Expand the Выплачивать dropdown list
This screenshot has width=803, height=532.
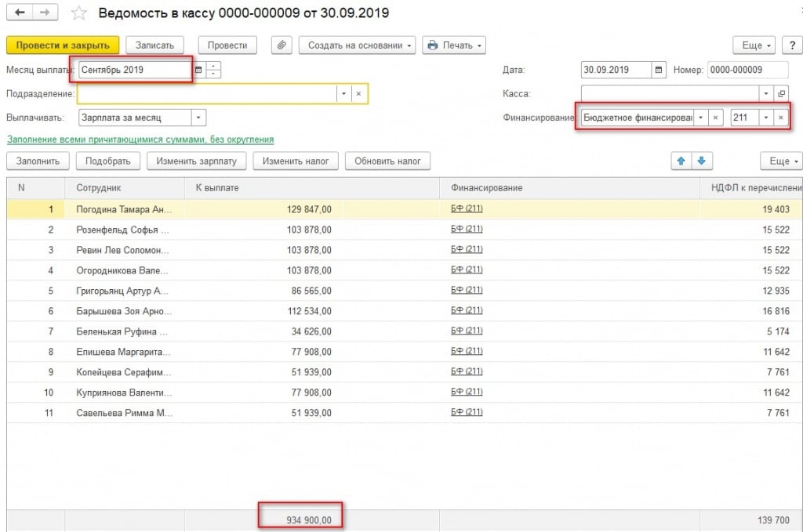[x=199, y=118]
